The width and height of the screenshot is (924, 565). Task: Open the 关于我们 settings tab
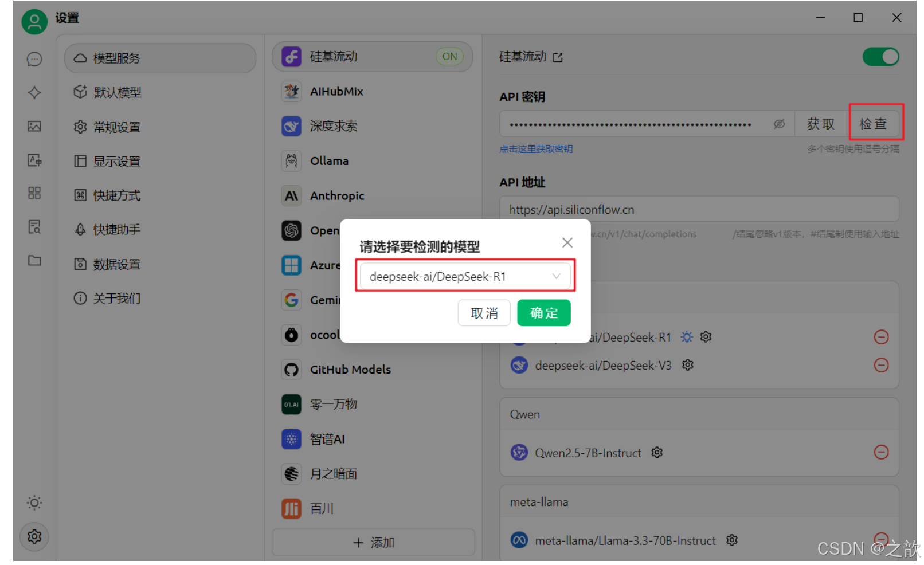pos(160,299)
